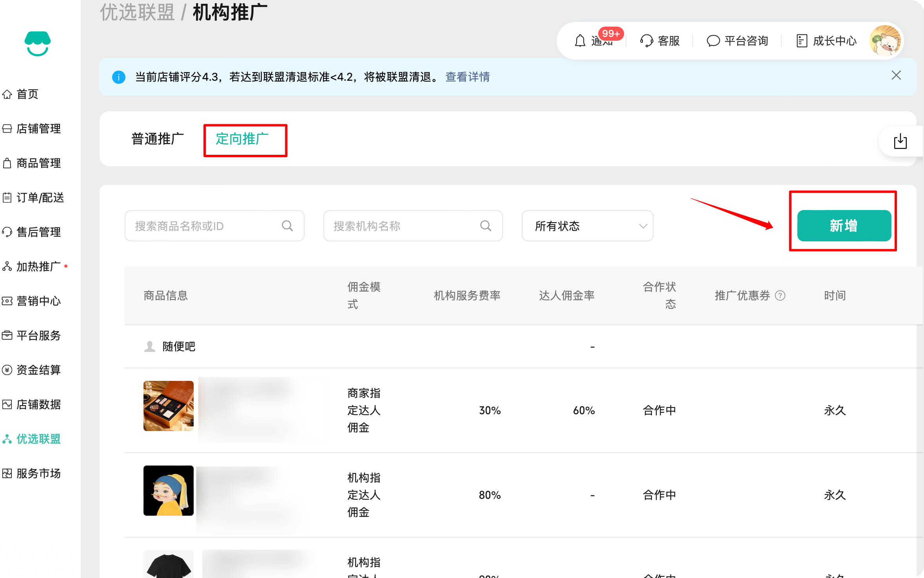This screenshot has width=924, height=578.
Task: Click search icon in product search box
Action: tap(287, 226)
